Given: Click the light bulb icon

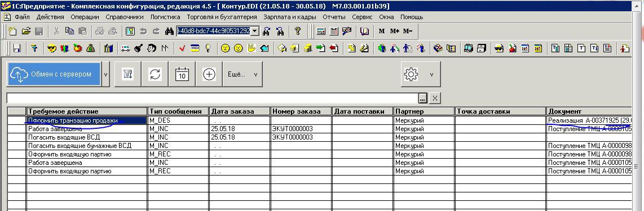Looking at the screenshot, I should (208, 48).
